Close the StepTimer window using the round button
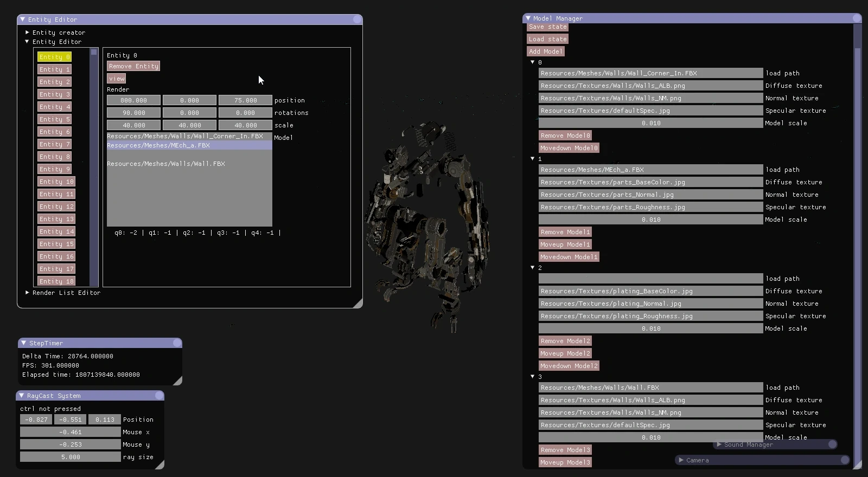The image size is (868, 477). (177, 343)
